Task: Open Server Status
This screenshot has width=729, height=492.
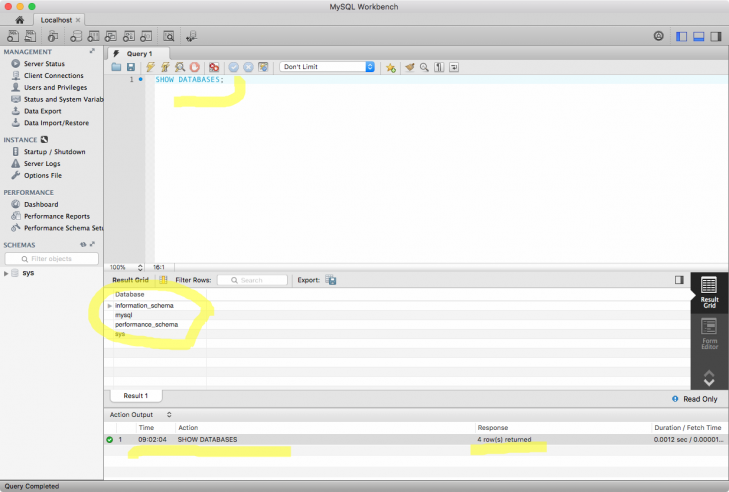Action: pos(44,64)
